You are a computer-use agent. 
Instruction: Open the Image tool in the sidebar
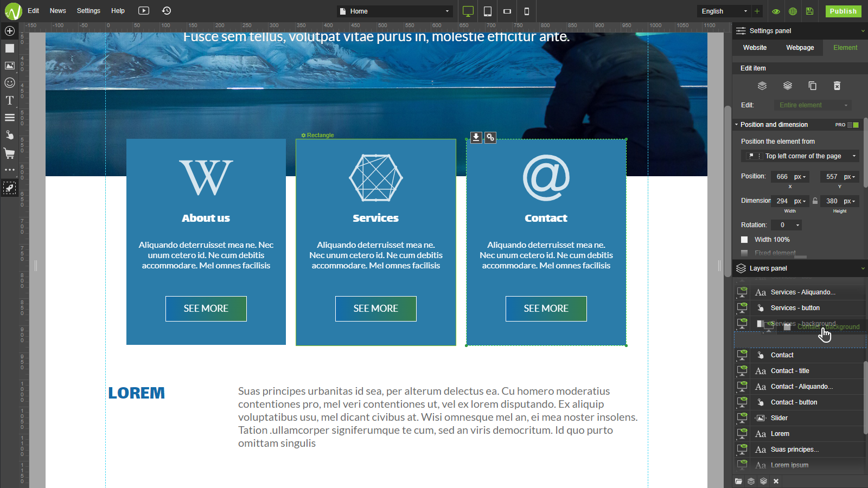[x=9, y=66]
